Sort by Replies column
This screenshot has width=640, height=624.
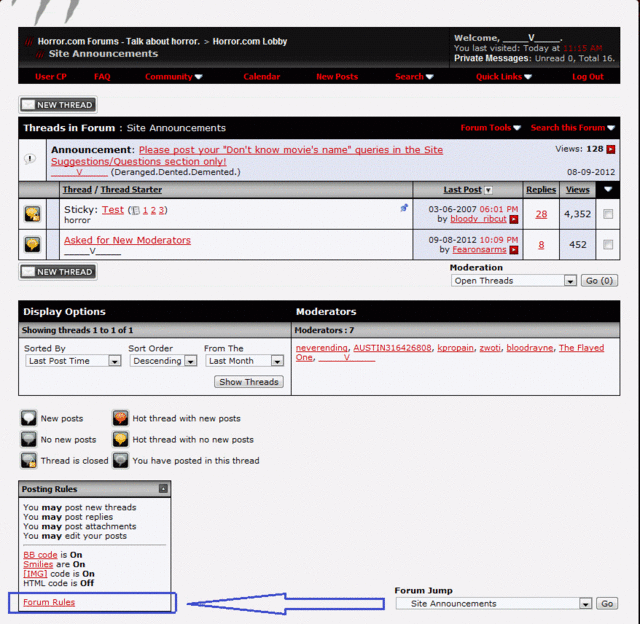click(541, 190)
